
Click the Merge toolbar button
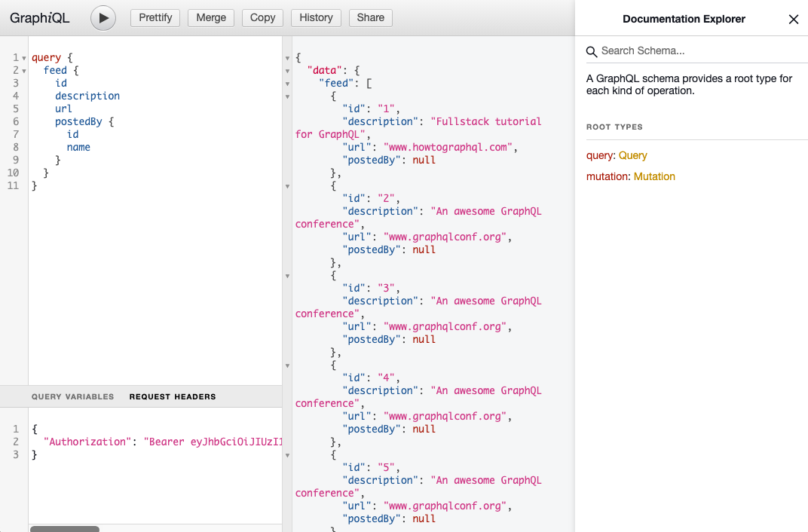point(211,18)
